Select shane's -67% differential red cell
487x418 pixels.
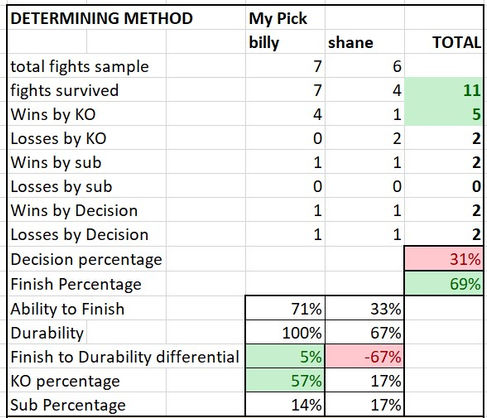pos(364,356)
